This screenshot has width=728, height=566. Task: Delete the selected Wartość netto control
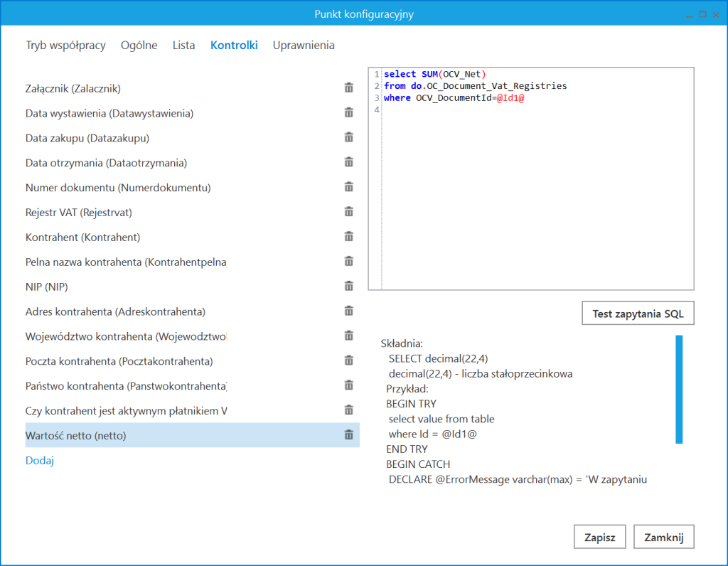tap(348, 434)
